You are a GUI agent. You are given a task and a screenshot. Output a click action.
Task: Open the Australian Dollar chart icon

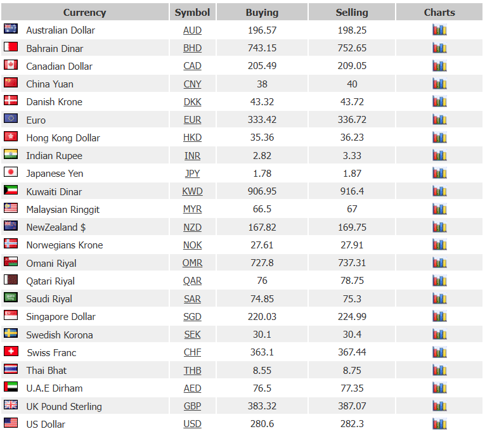click(x=439, y=30)
